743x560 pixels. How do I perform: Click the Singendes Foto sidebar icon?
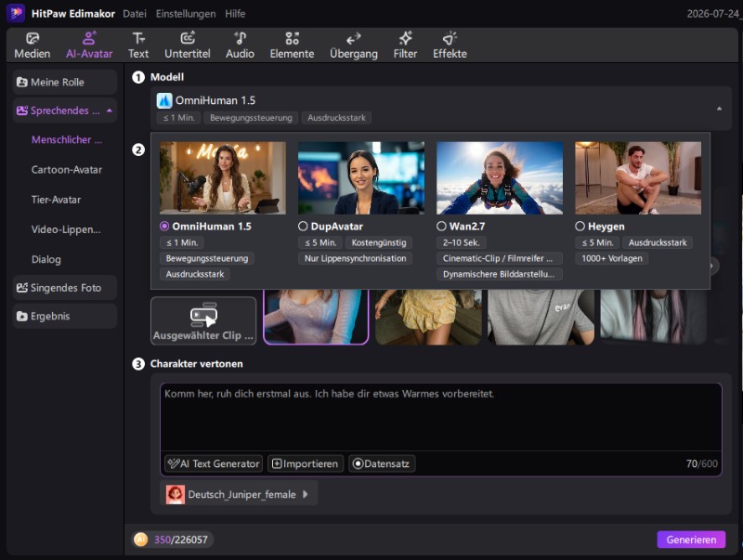click(x=21, y=288)
